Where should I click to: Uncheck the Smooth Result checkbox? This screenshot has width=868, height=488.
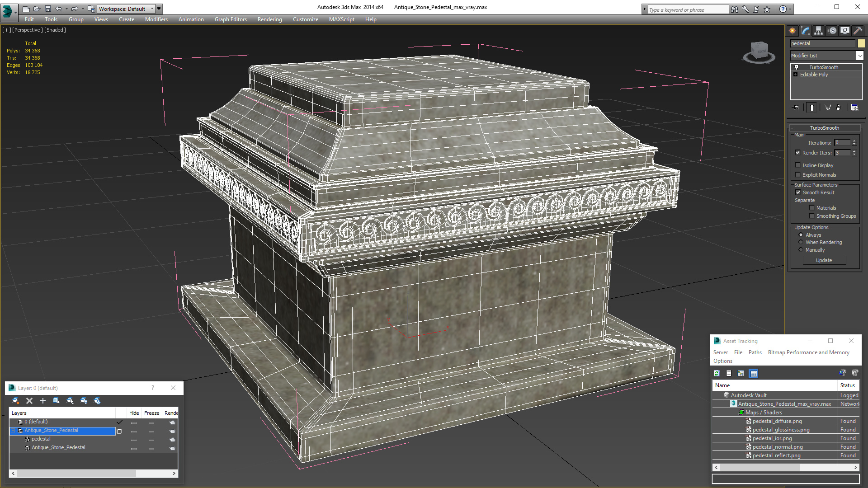tap(798, 192)
